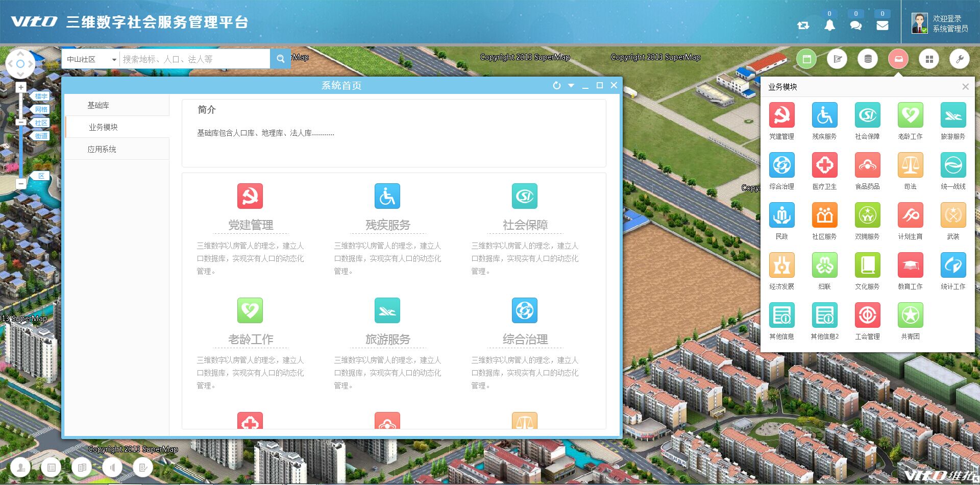Click the speaker icon at bottom left

point(112,467)
